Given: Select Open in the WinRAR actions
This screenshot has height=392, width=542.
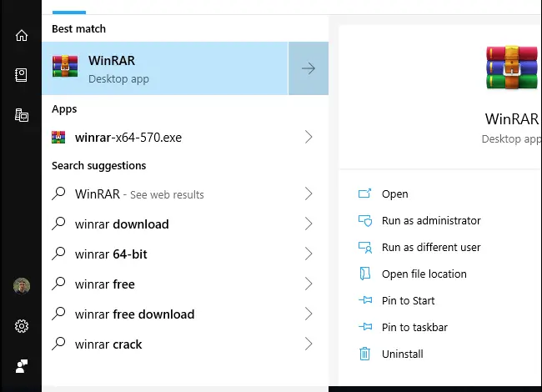Looking at the screenshot, I should point(394,194).
